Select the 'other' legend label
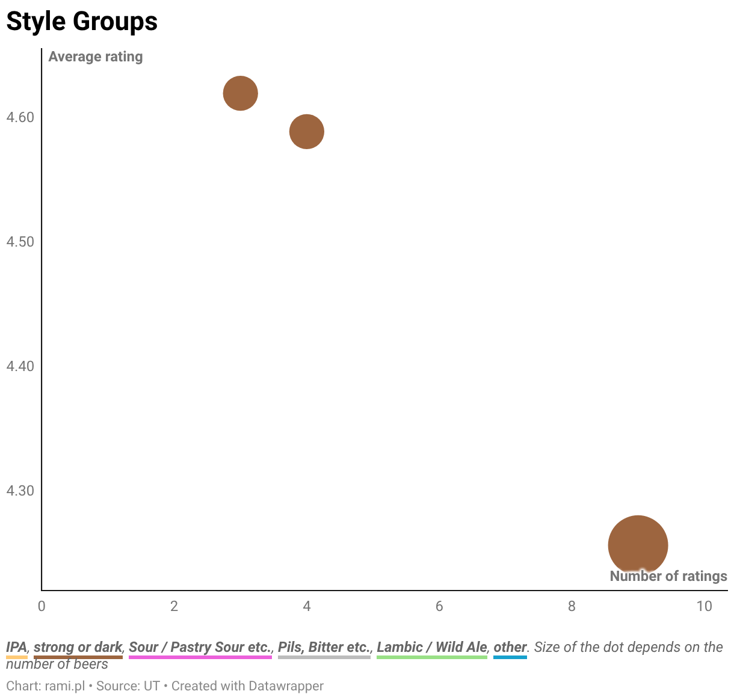The height and width of the screenshot is (700, 734). click(x=510, y=647)
